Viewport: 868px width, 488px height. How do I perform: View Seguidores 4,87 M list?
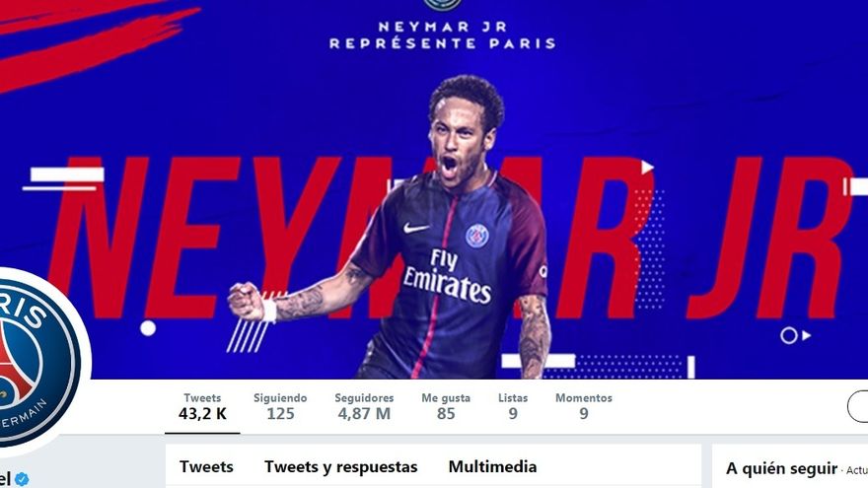[x=364, y=406]
